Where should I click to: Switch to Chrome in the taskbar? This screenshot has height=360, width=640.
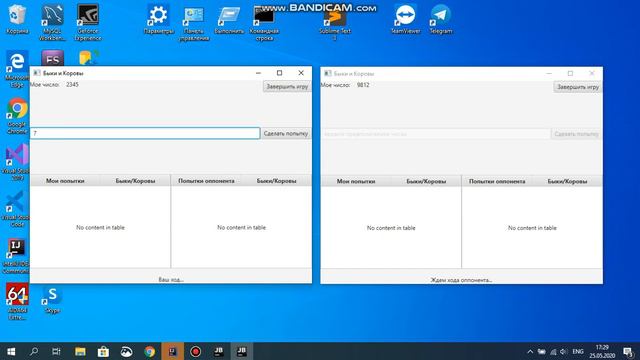pyautogui.click(x=149, y=351)
